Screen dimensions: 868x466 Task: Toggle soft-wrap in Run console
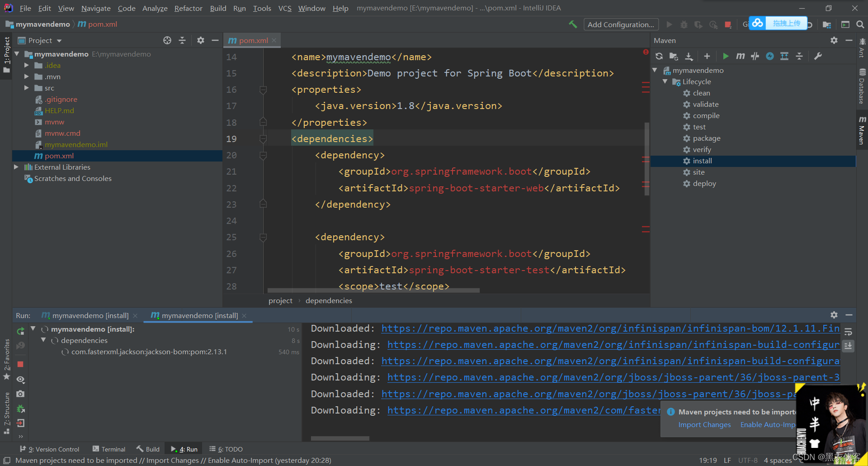[848, 331]
